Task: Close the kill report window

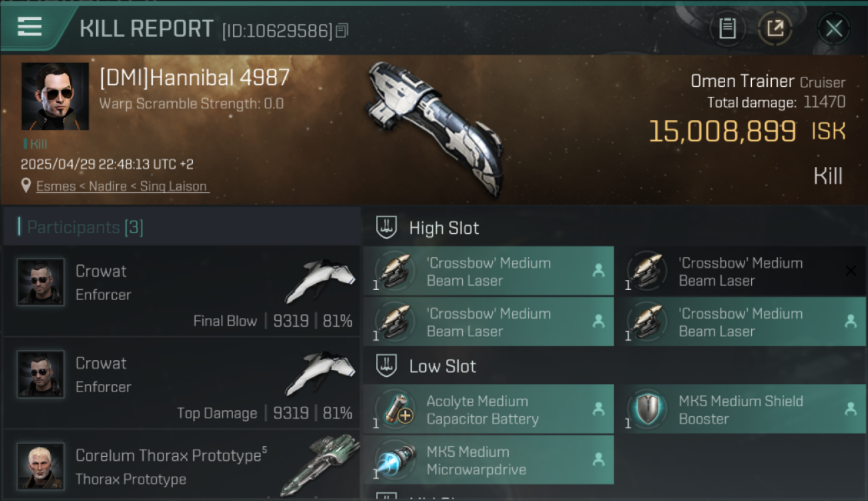Action: pyautogui.click(x=833, y=29)
